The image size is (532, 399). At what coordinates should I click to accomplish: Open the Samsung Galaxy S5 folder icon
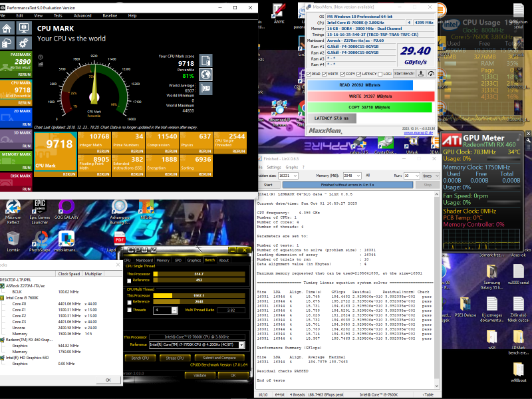point(491,277)
